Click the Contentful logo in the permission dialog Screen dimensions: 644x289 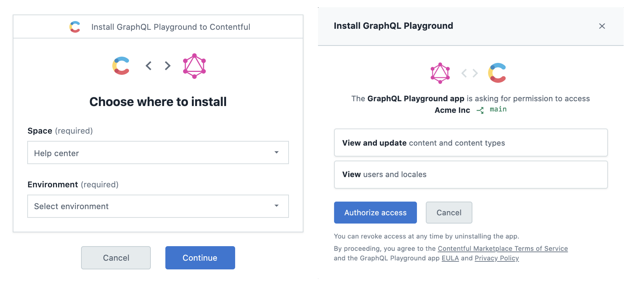[497, 73]
